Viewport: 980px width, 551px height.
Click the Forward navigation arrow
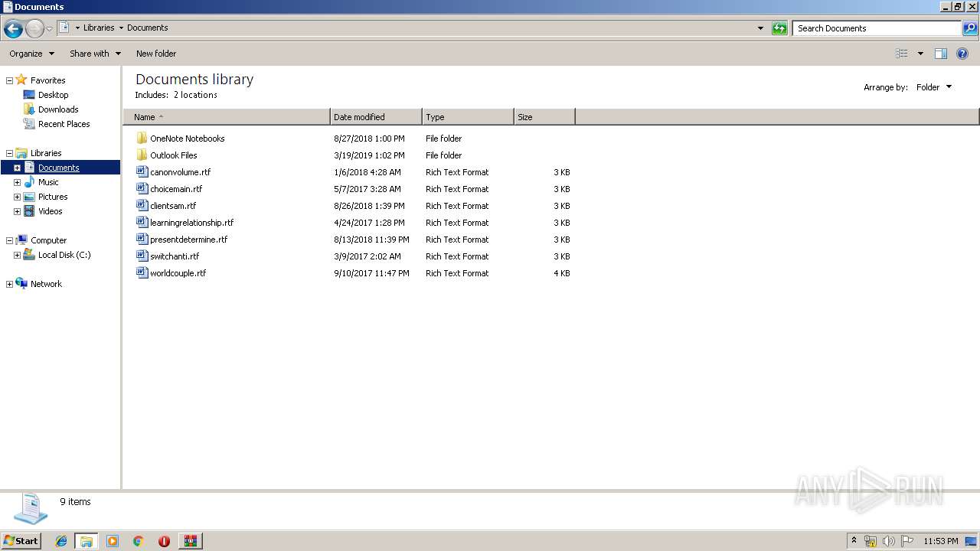[x=34, y=29]
